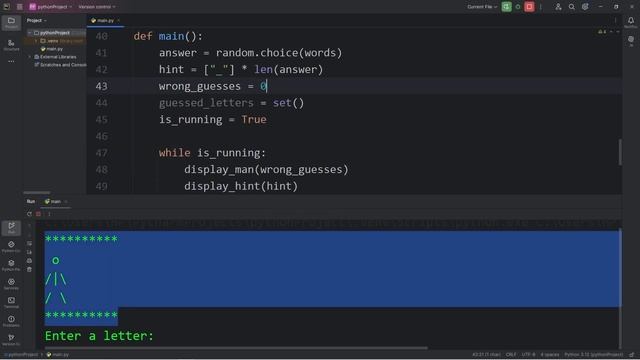Open the Problems tool window

[11, 321]
